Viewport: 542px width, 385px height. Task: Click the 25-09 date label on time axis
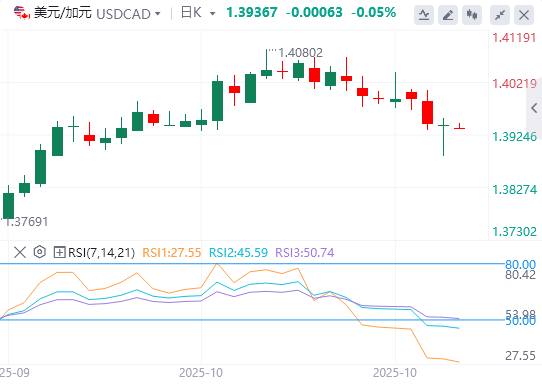tap(15, 373)
